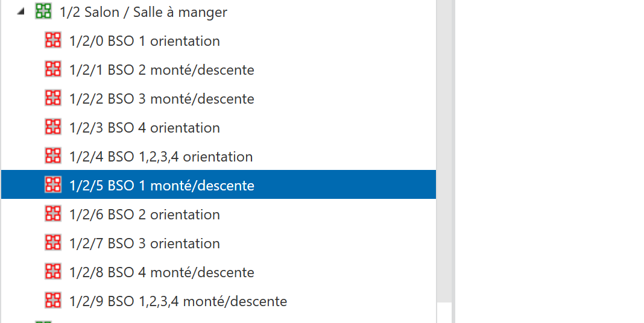This screenshot has width=644, height=323.
Task: Collapse the 1/2 Salon / Salle à manger group
Action: (x=22, y=12)
